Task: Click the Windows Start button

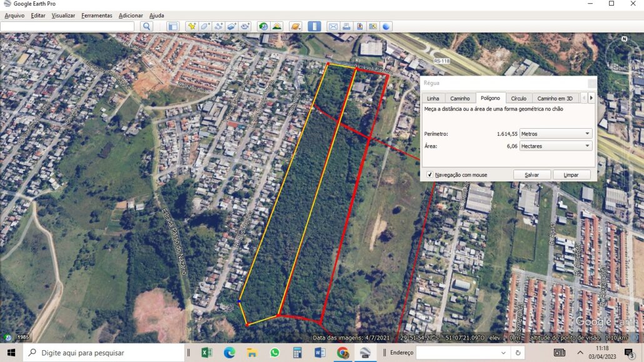Action: point(11,353)
